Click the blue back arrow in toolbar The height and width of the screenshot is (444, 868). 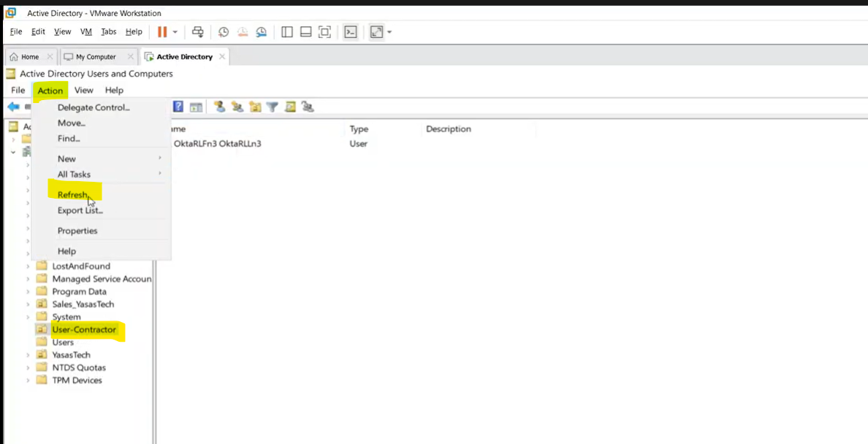(x=12, y=107)
